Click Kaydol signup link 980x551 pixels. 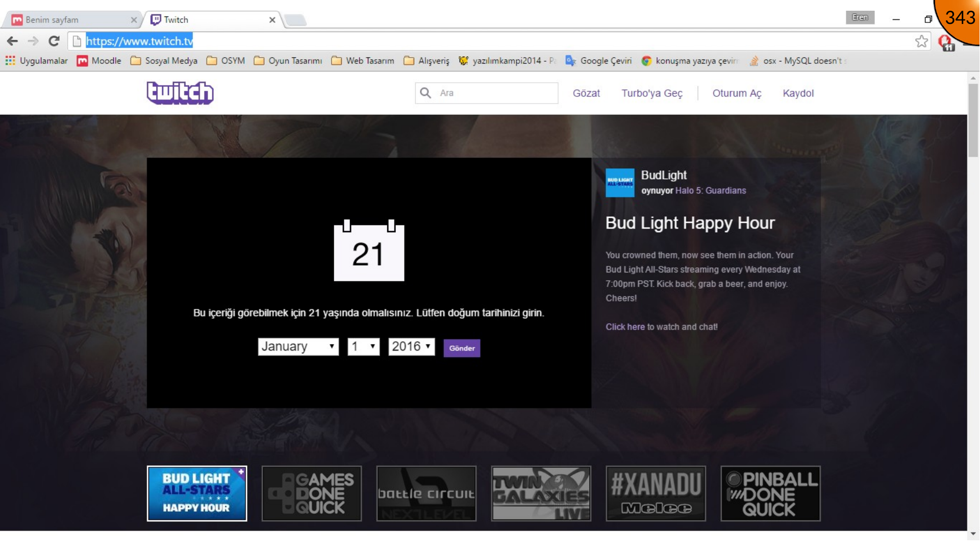click(x=798, y=93)
